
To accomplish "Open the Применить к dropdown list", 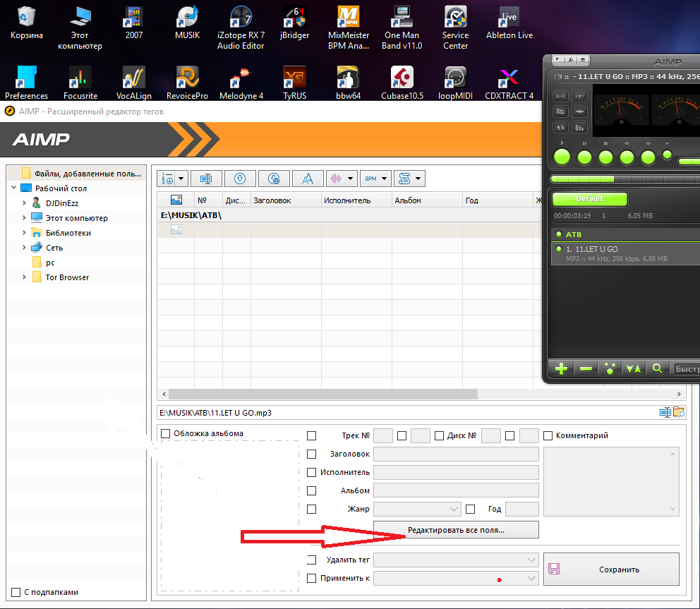I will coord(456,578).
